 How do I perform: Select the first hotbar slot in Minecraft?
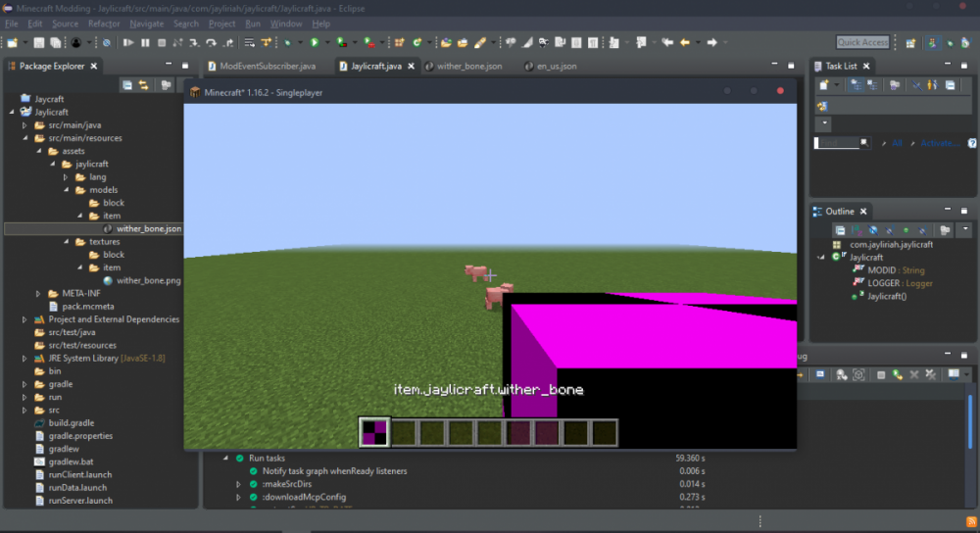click(374, 432)
